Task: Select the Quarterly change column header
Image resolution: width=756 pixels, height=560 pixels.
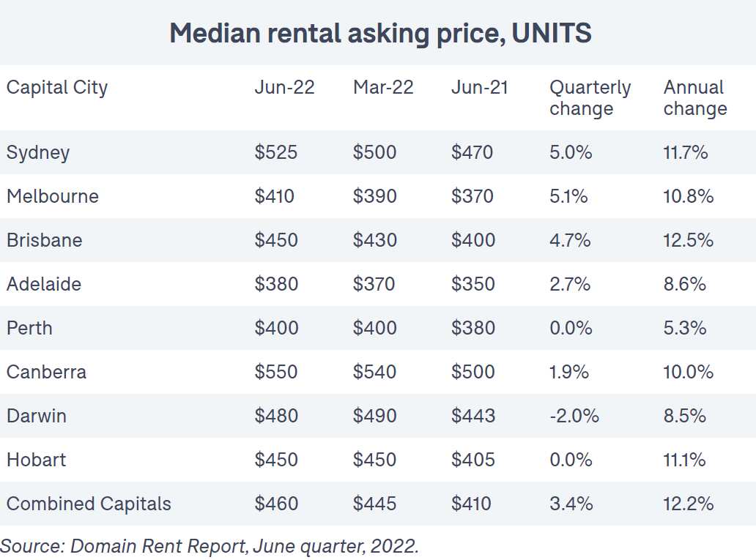Action: coord(590,98)
